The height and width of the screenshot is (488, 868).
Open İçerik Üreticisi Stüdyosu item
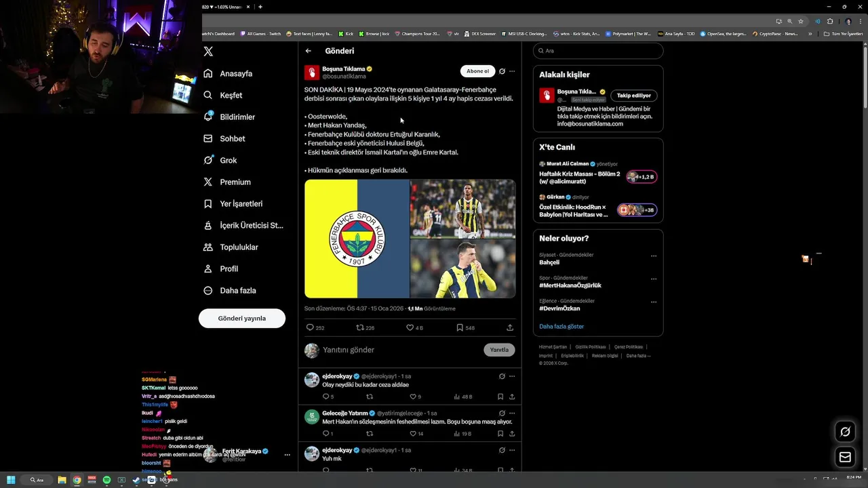pyautogui.click(x=243, y=225)
